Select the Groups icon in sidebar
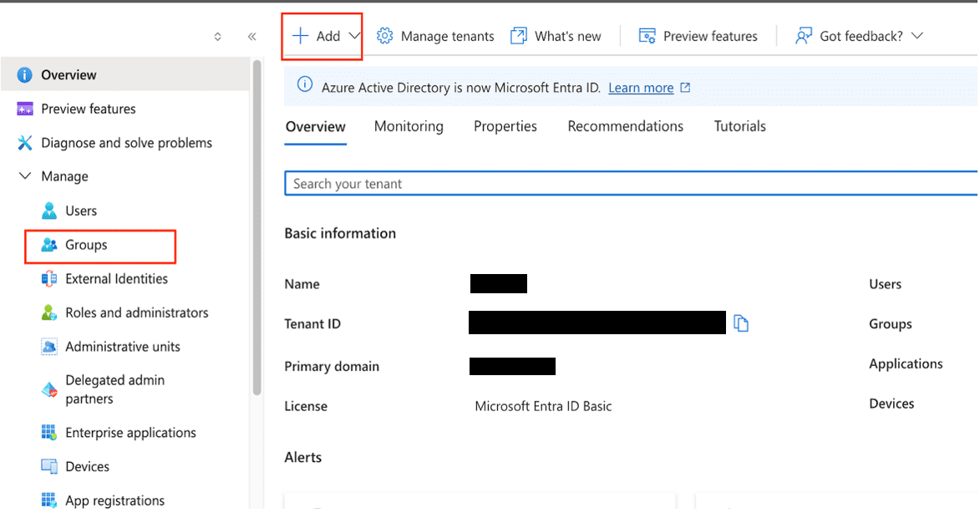Screen dimensions: 980x513 (x=49, y=246)
